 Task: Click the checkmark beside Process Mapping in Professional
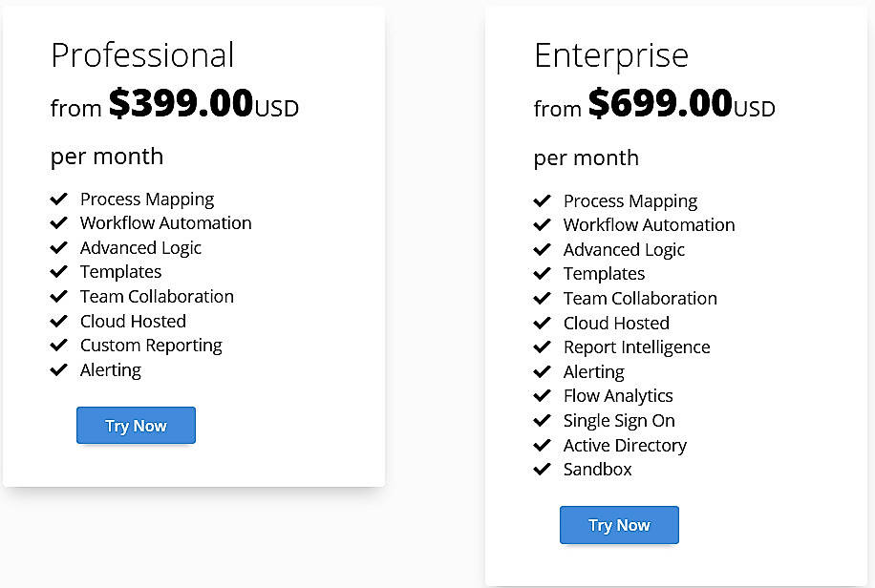pyautogui.click(x=59, y=199)
